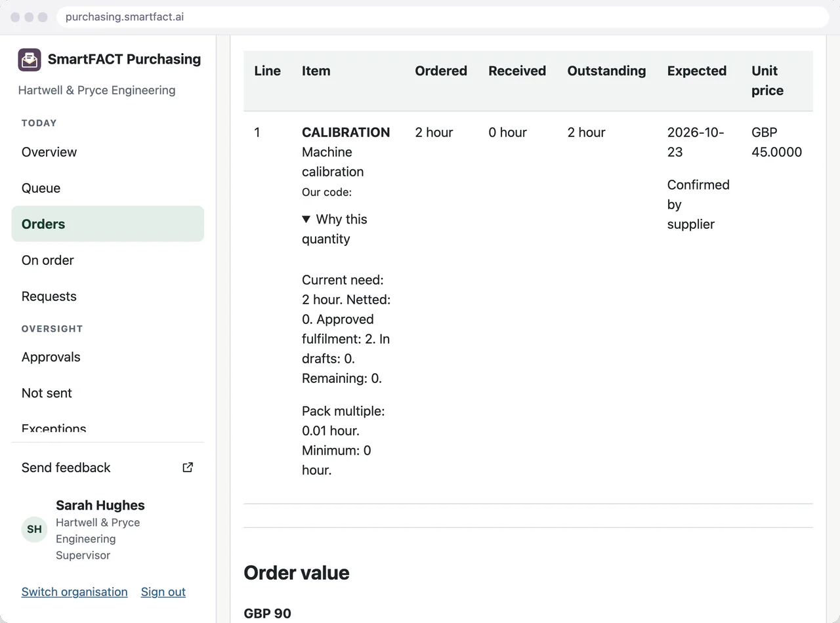840x623 pixels.
Task: Click the Confirmed by supplier status
Action: pos(698,205)
